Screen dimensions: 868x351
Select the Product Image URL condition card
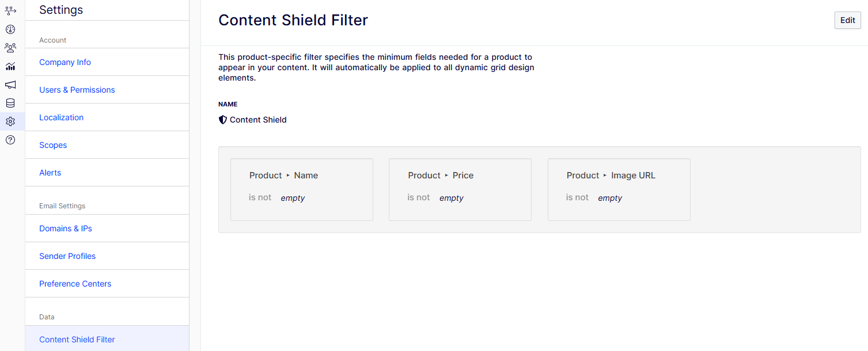[x=619, y=190]
